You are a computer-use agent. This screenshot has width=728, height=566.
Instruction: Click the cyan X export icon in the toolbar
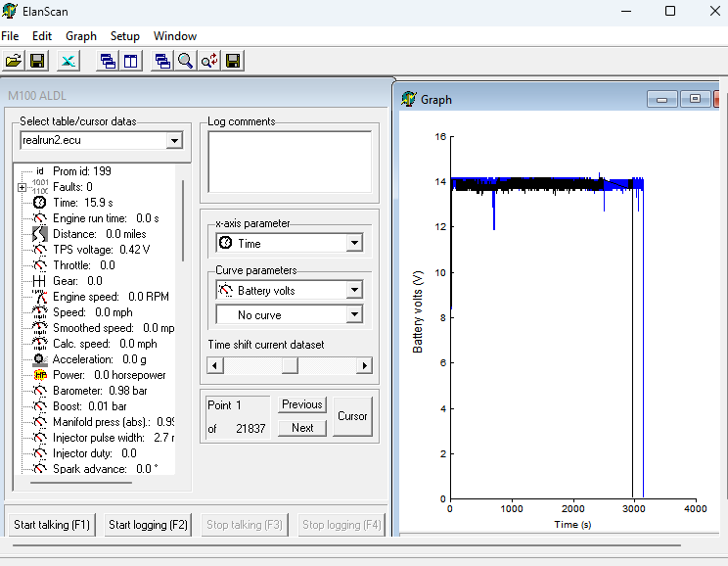tap(68, 61)
